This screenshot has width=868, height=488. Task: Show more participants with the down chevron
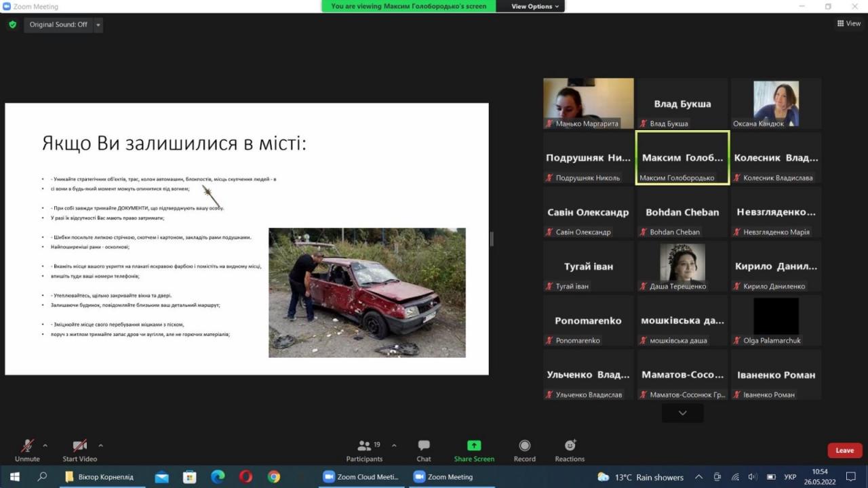click(x=682, y=413)
